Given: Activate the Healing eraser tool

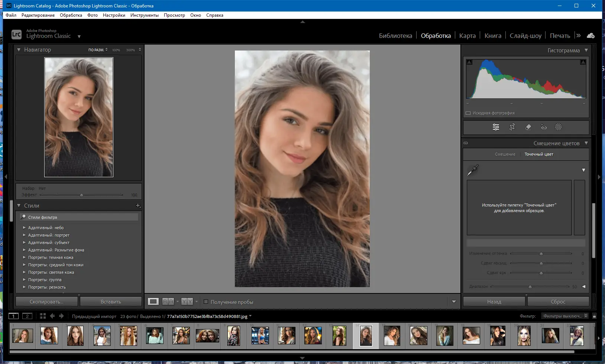Looking at the screenshot, I should pos(528,127).
